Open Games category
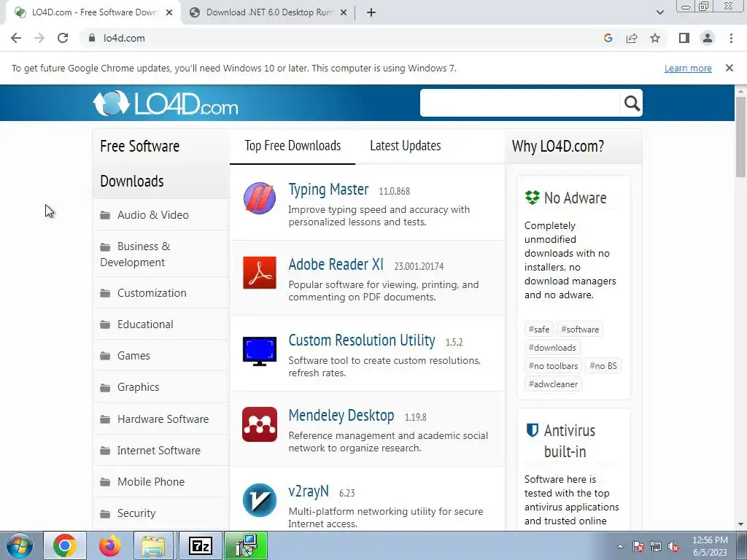 [x=161, y=356]
